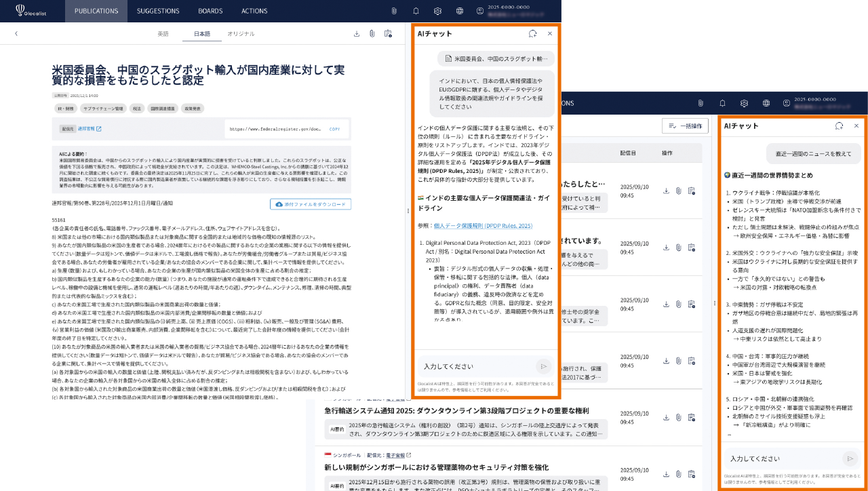Open notifications via the bell icon
The width and height of the screenshot is (868, 491).
416,11
